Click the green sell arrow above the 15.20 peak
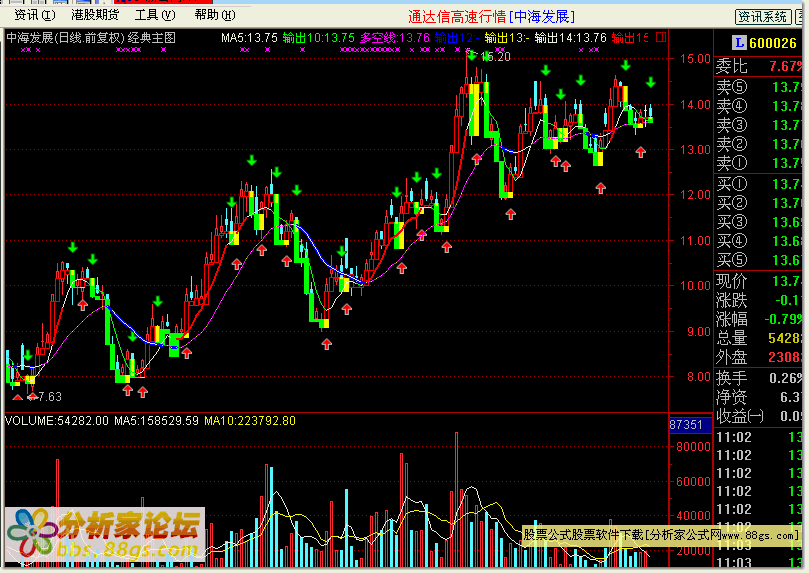This screenshot has height=573, width=809. (472, 55)
